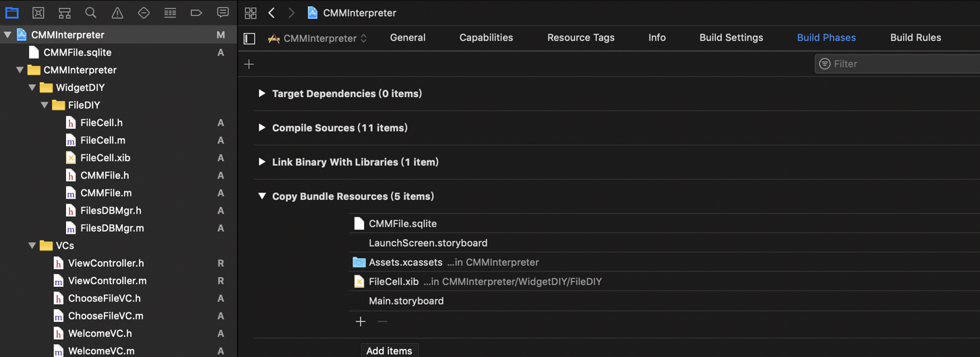Select ChooseFileVC.h in the navigator

104,298
